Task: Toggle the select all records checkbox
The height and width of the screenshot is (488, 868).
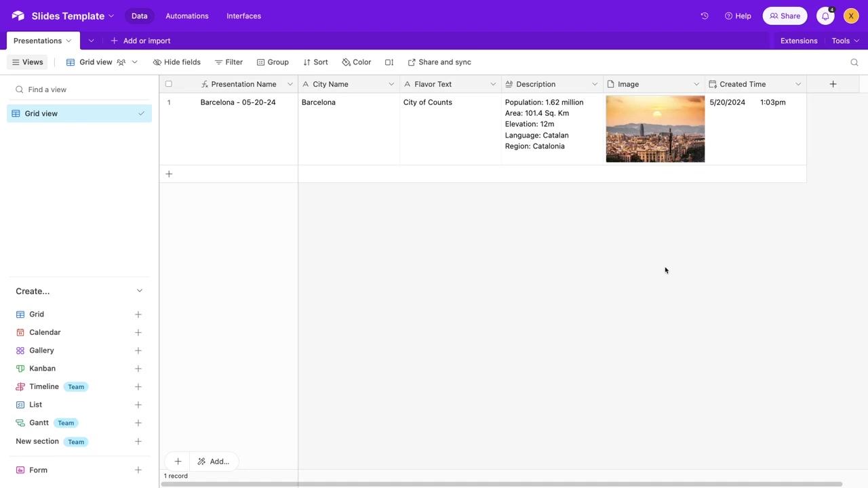Action: click(169, 84)
